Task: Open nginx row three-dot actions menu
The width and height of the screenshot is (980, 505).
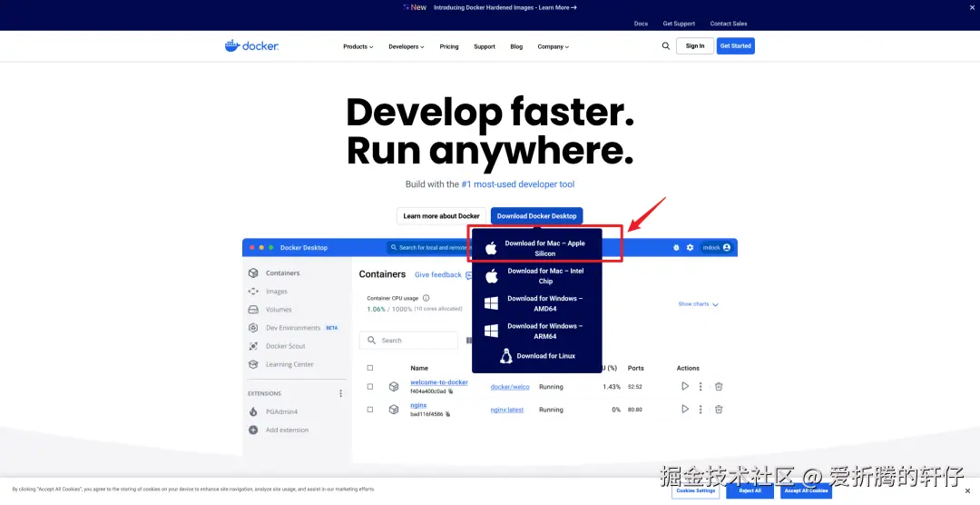Action: click(x=701, y=410)
